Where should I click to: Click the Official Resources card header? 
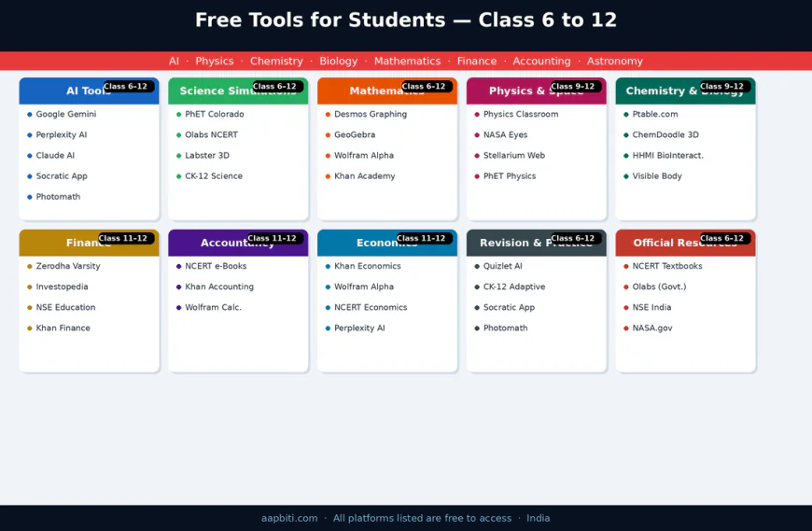pos(686,244)
